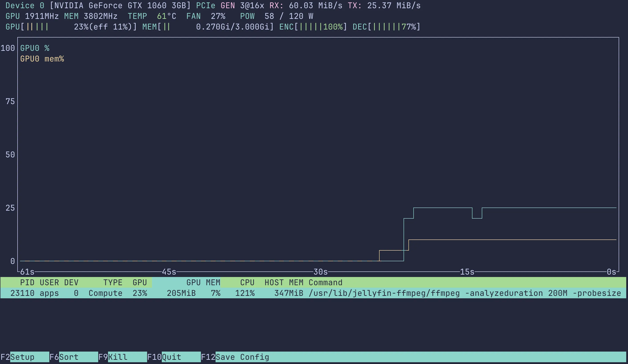Click the 15s mark on time axis

(467, 272)
